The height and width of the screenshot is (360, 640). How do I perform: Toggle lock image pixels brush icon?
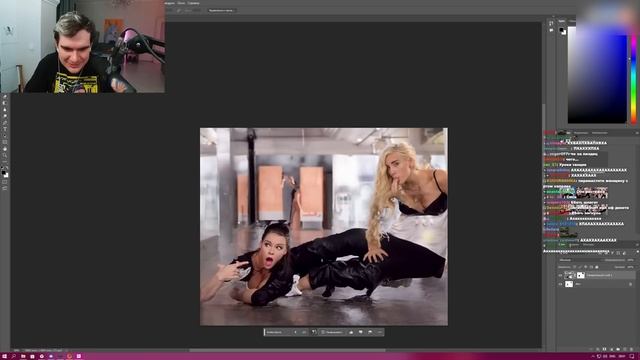pos(580,267)
